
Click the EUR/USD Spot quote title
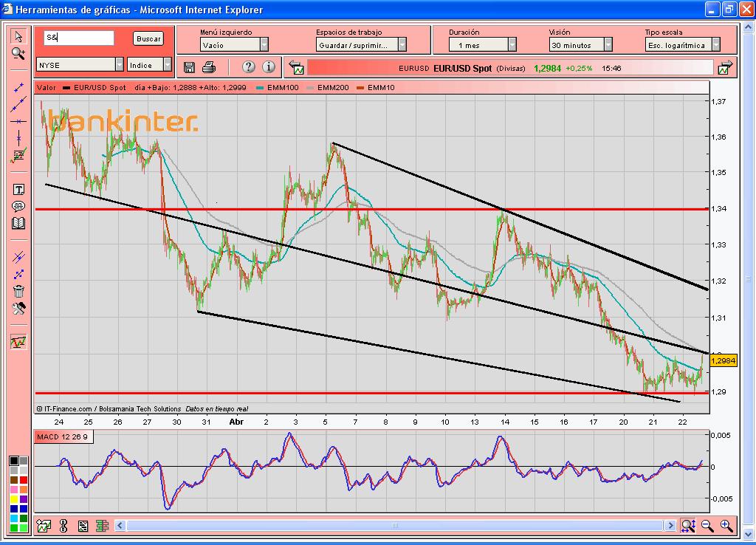[462, 69]
